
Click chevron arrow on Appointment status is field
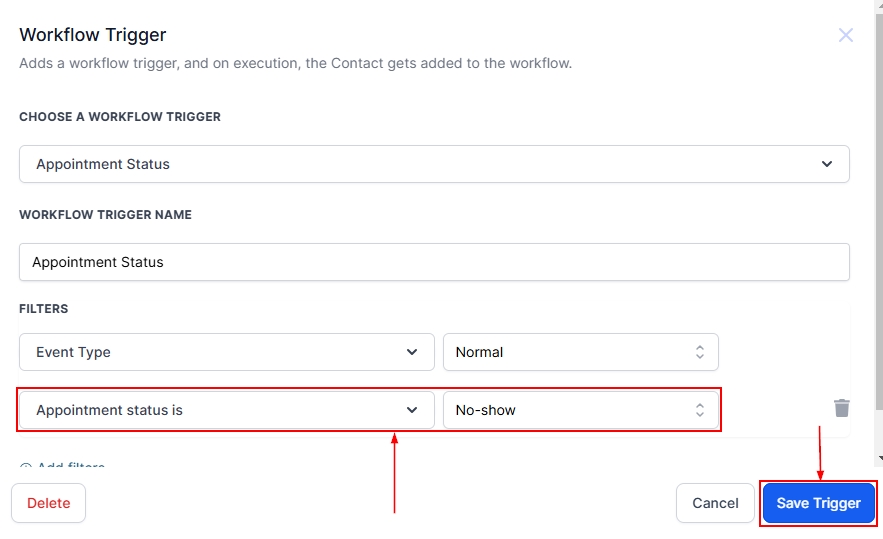(x=412, y=410)
